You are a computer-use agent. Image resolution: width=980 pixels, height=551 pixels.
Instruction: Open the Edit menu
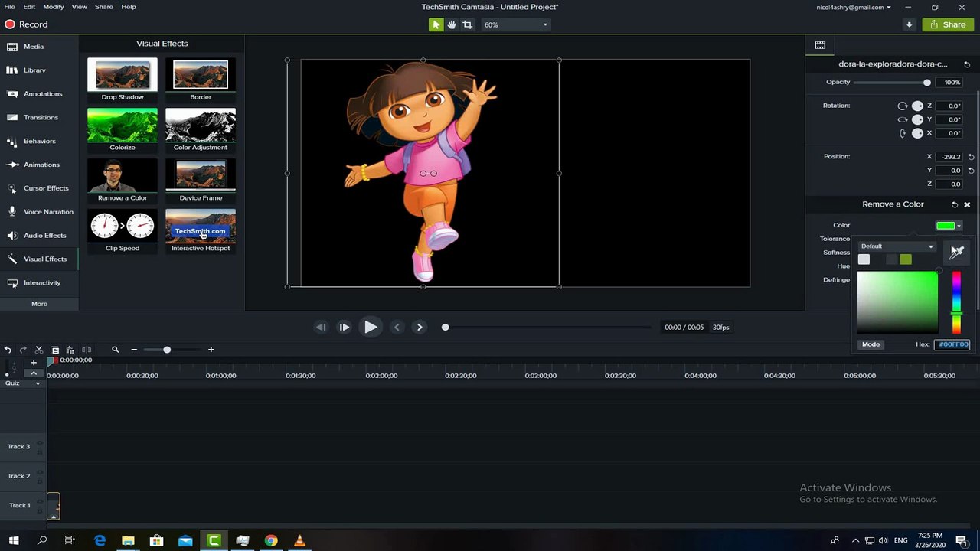29,7
